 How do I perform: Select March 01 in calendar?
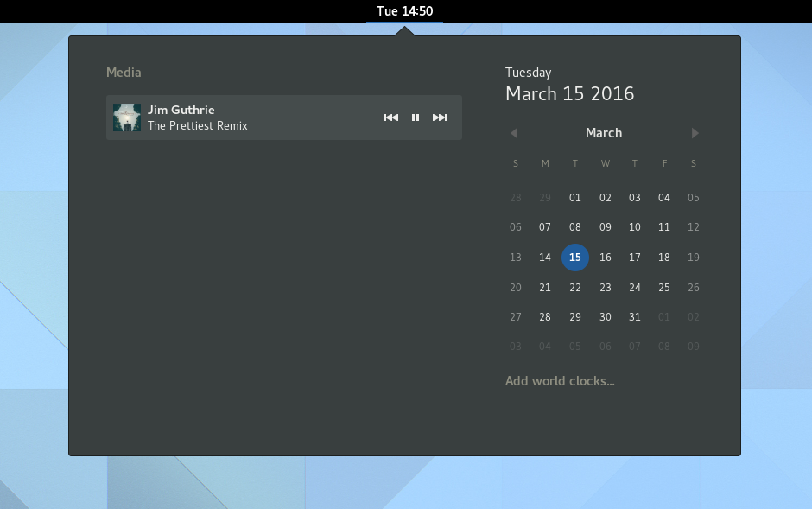(574, 198)
